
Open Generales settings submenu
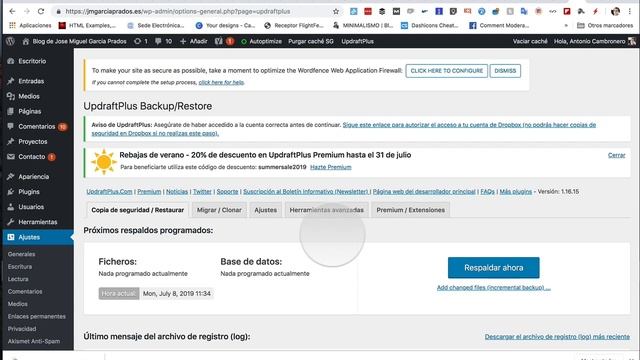click(x=21, y=254)
